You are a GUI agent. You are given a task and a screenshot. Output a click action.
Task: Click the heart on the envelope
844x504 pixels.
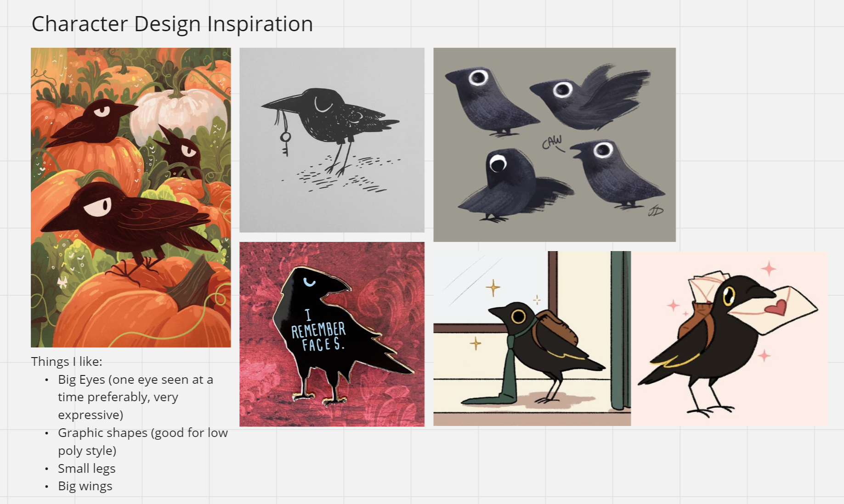pos(776,306)
